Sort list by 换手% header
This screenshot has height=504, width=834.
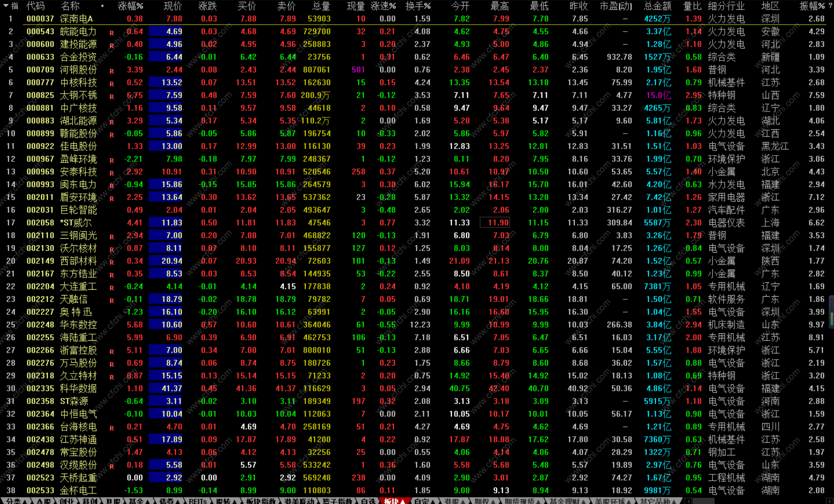click(418, 6)
